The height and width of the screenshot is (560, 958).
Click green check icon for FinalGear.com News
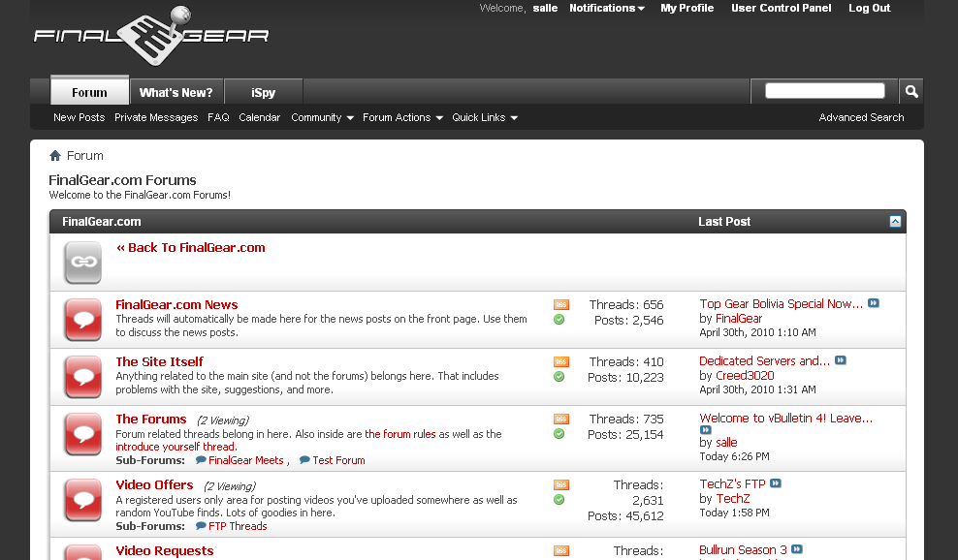pos(559,320)
